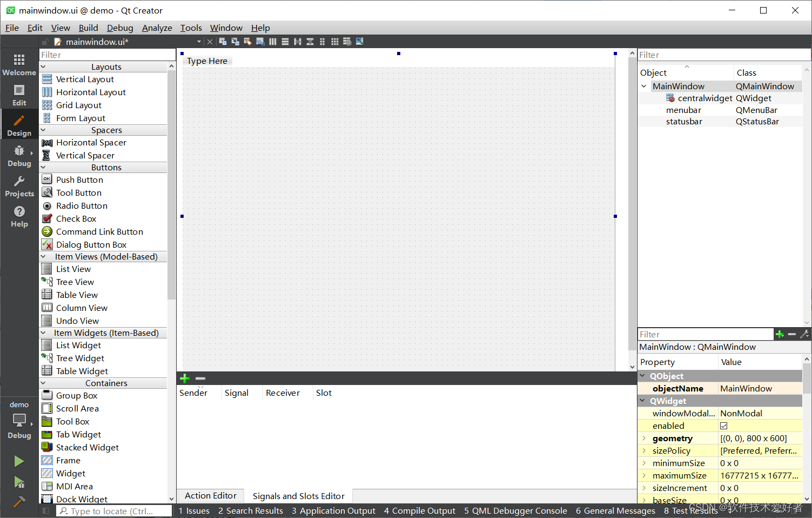Open the Compile Output pane
Viewport: 812px width, 518px height.
pyautogui.click(x=420, y=511)
